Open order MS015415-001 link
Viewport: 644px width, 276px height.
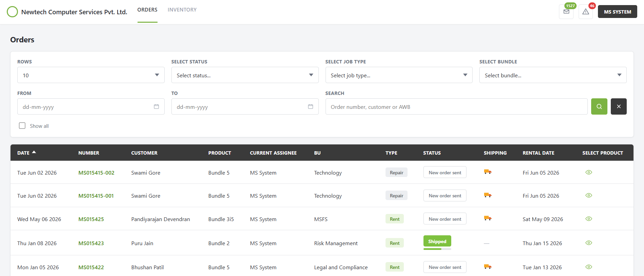coord(96,196)
